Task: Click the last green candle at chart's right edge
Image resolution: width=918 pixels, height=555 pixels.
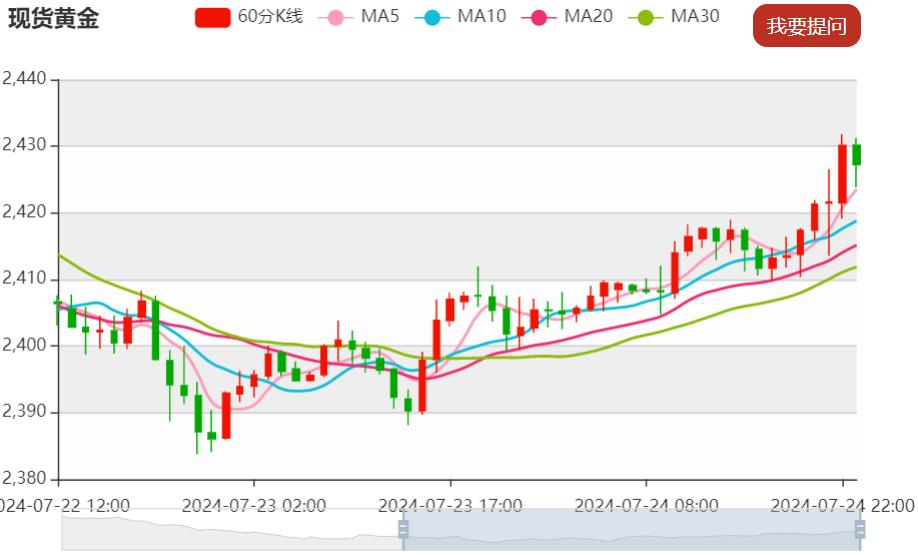Action: click(857, 155)
